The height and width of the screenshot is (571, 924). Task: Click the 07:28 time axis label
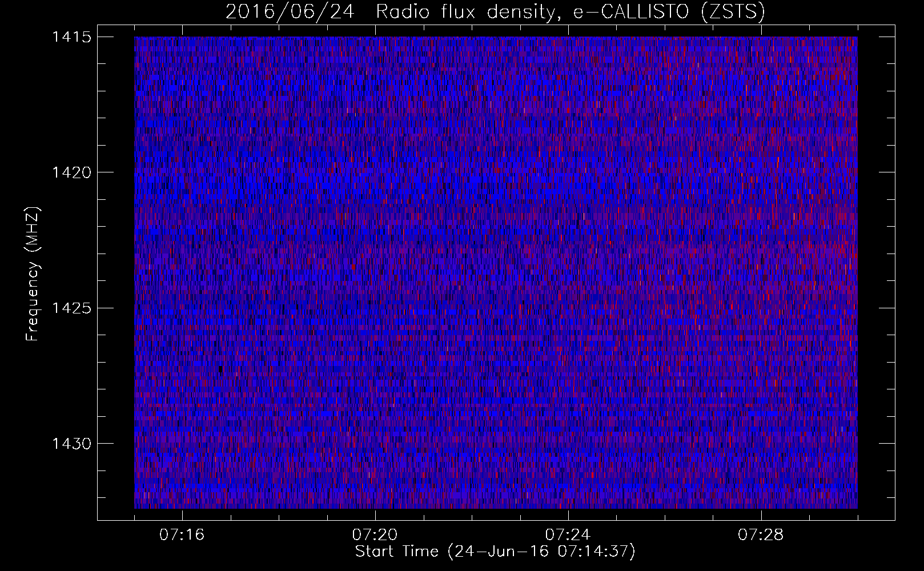761,535
